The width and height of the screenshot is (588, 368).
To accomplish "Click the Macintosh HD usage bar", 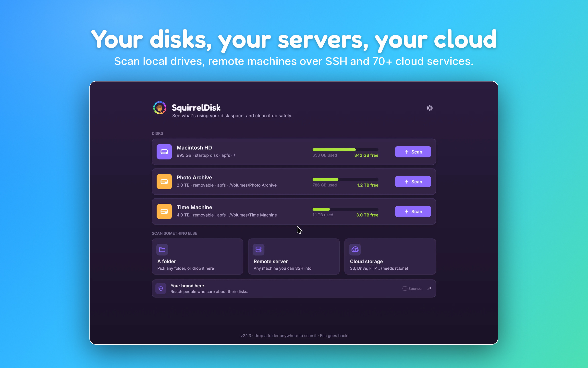I will [345, 150].
